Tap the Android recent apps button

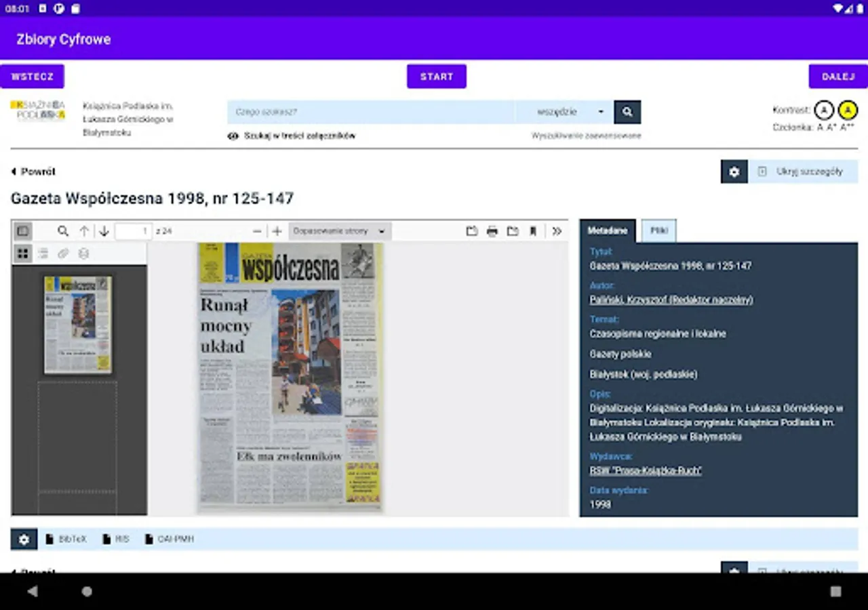pyautogui.click(x=835, y=591)
